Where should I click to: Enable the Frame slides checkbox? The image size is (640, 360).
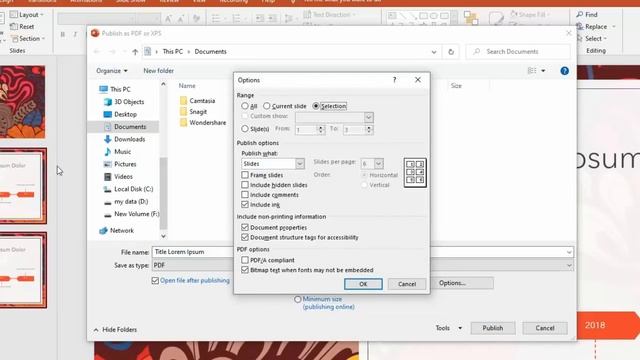[x=245, y=175]
